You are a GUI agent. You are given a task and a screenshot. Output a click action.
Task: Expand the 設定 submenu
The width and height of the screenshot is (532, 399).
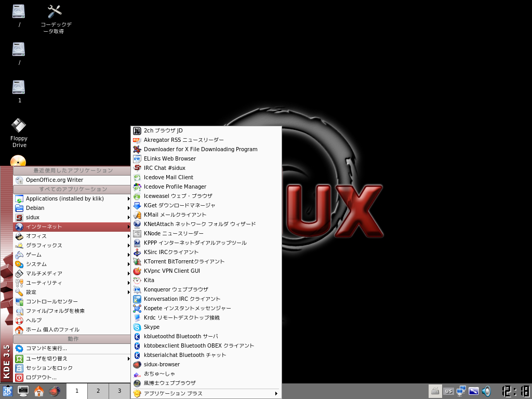click(72, 292)
